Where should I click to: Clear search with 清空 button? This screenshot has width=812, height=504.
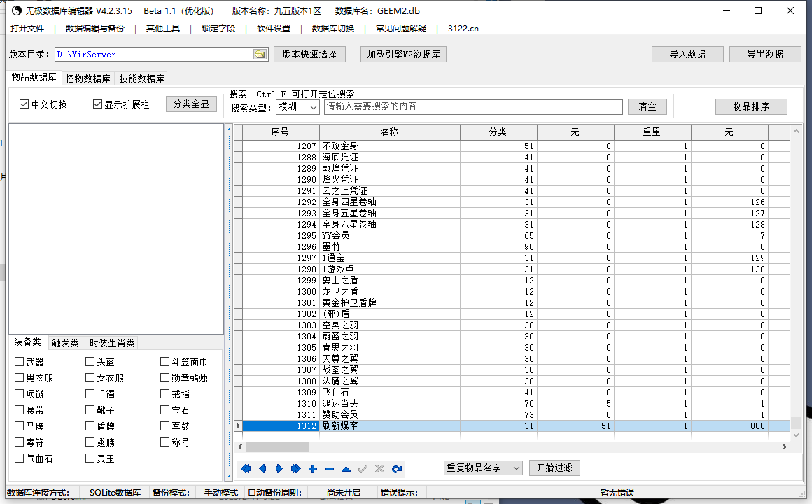tap(647, 106)
